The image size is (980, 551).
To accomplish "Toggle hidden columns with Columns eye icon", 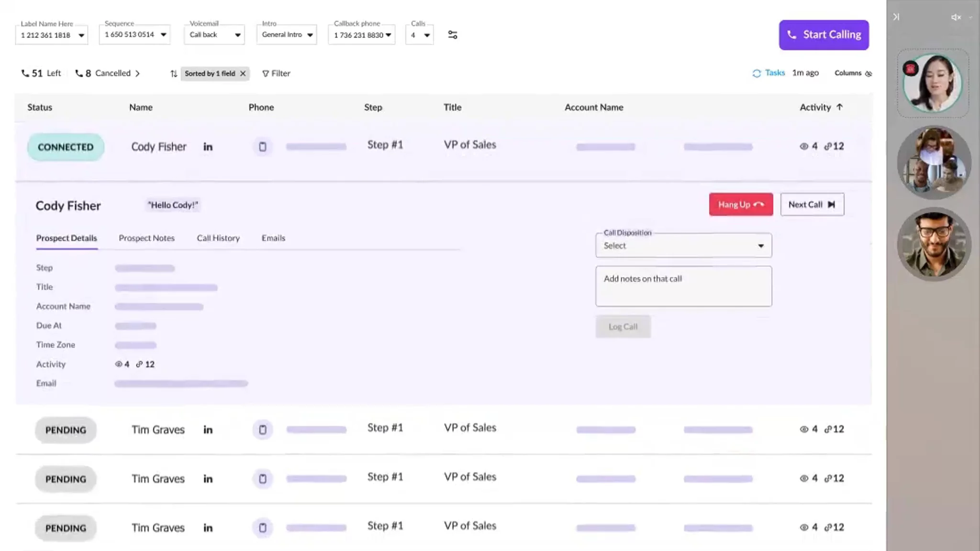I will pos(869,74).
